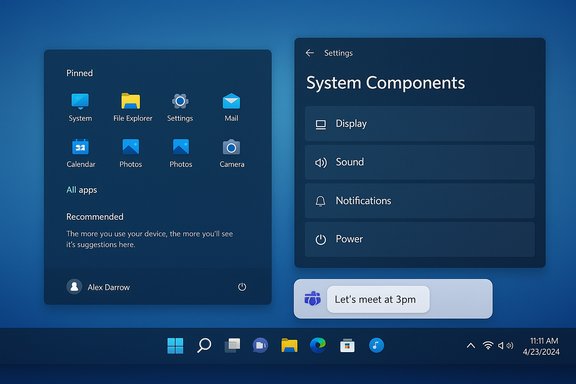Open Task View on the taskbar

coord(232,345)
